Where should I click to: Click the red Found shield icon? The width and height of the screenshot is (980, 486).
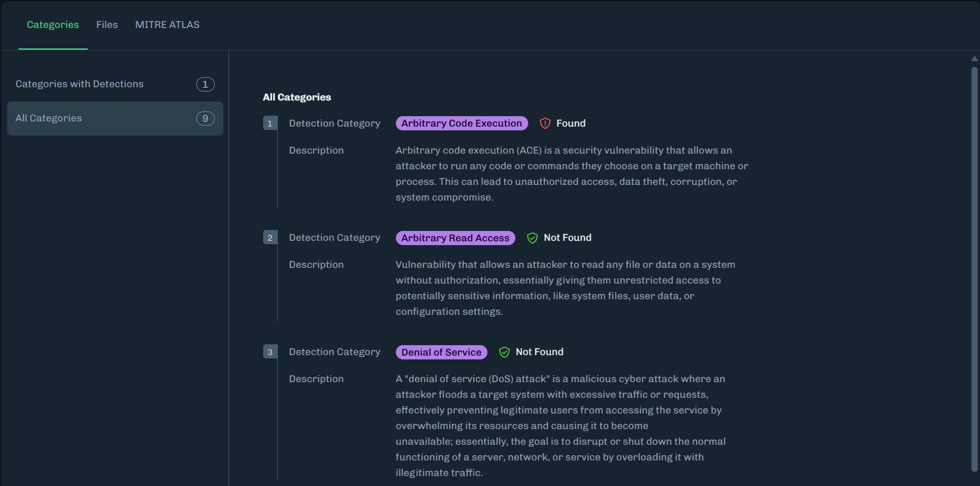click(545, 123)
